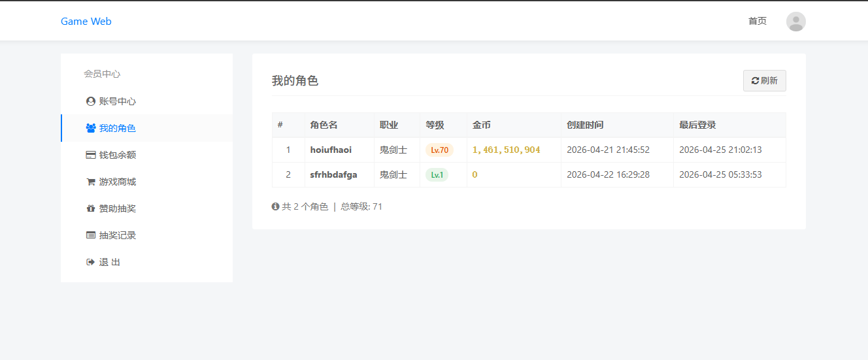Click the 赞助抽奖 gift icon
Viewport: 868px width, 360px height.
point(91,208)
